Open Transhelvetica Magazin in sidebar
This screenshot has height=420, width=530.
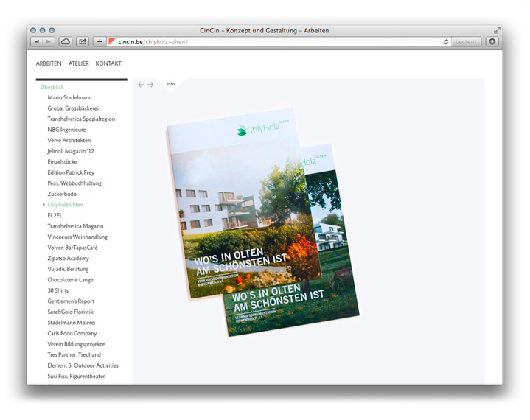(x=75, y=226)
